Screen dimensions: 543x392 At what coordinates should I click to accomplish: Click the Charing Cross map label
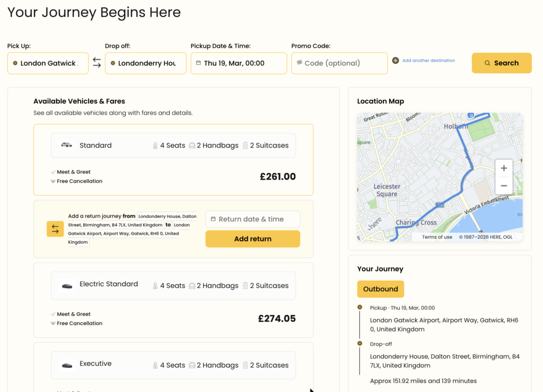coord(416,222)
